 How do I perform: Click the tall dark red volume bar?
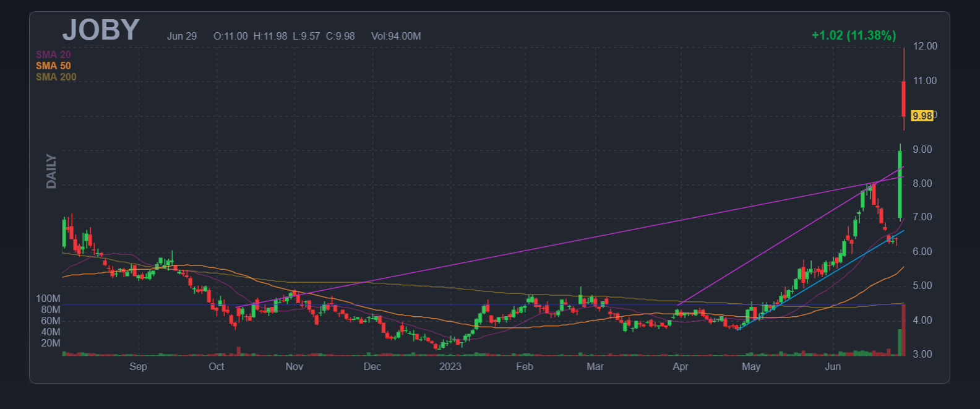[904, 329]
